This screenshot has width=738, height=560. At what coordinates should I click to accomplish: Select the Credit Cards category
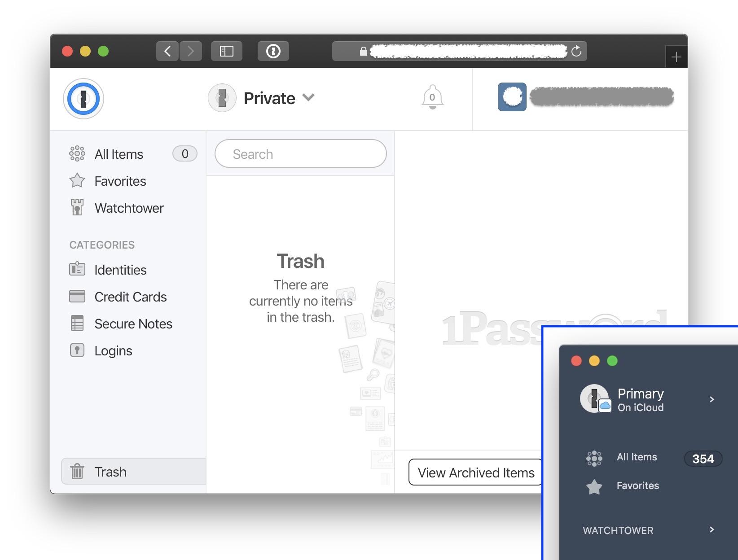click(x=130, y=297)
